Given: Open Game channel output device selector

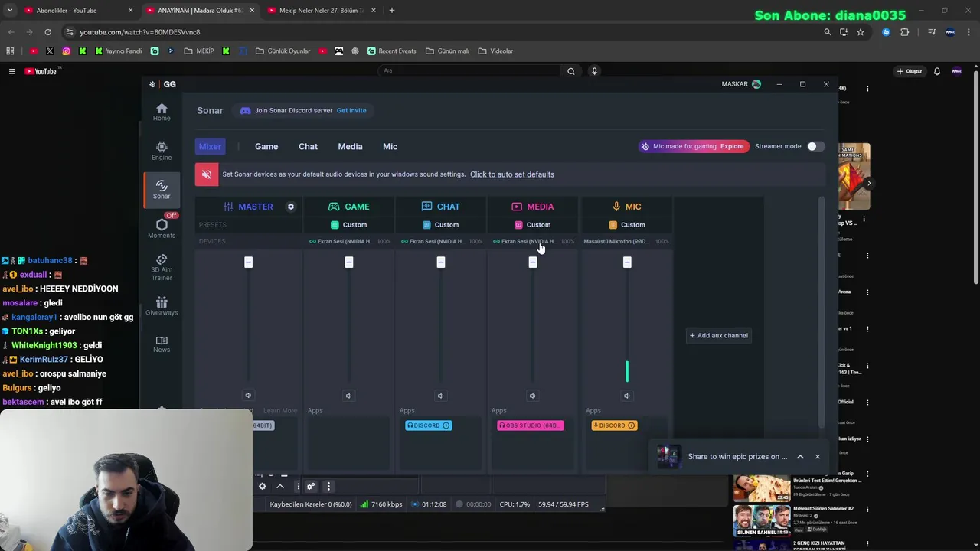Looking at the screenshot, I should point(349,241).
